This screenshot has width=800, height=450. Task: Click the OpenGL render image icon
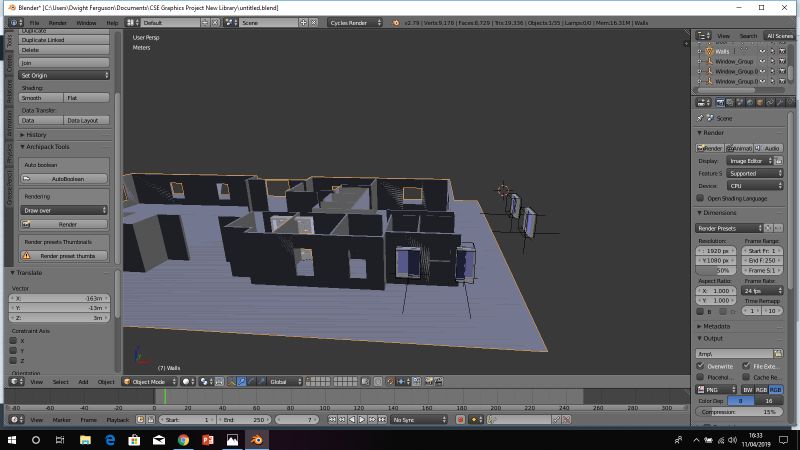429,381
